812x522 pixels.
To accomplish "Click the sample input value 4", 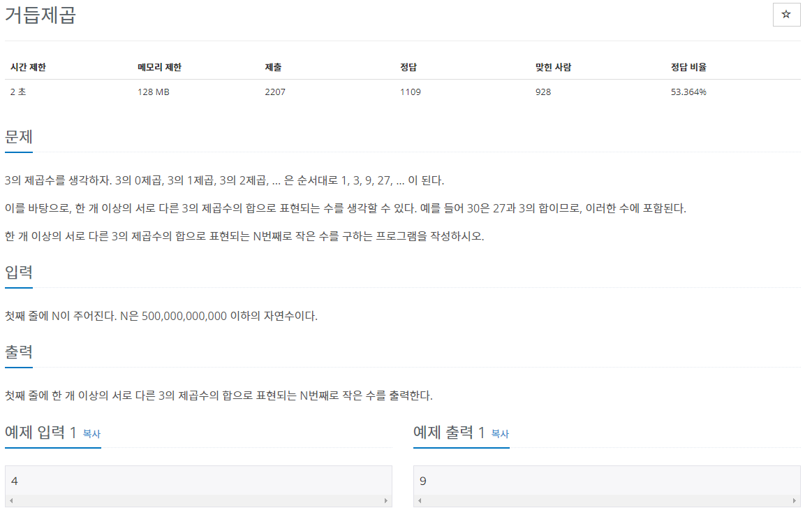I will coord(15,481).
